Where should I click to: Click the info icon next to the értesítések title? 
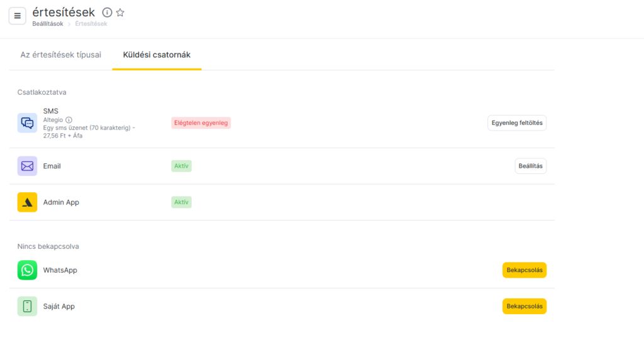(107, 13)
